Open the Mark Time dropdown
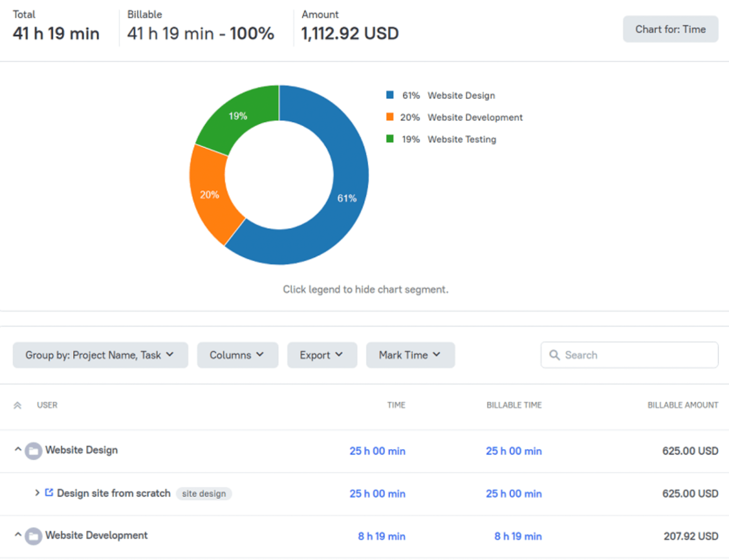Screen dimensions: 729x560 point(410,355)
